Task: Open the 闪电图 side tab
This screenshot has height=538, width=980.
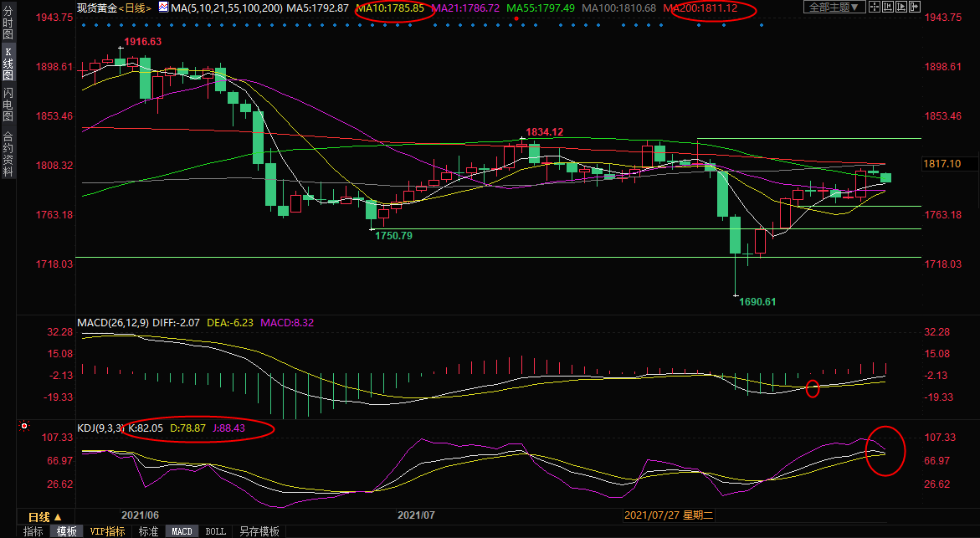Action: 8,104
